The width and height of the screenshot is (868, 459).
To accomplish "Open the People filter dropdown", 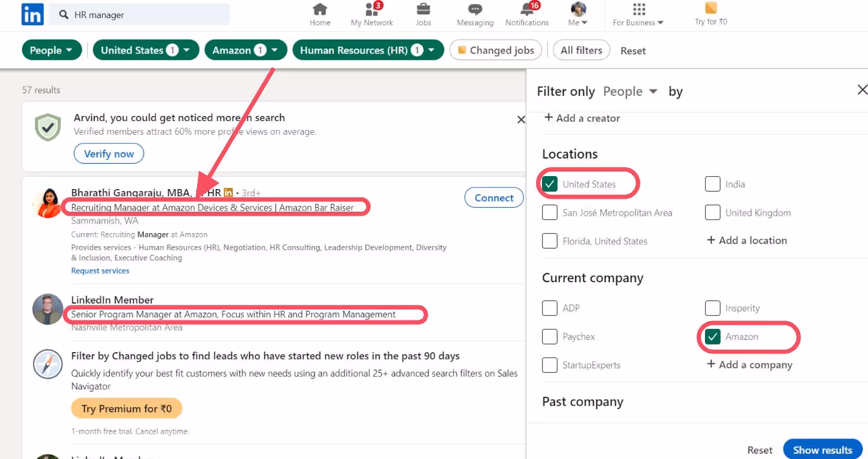I will pos(52,49).
